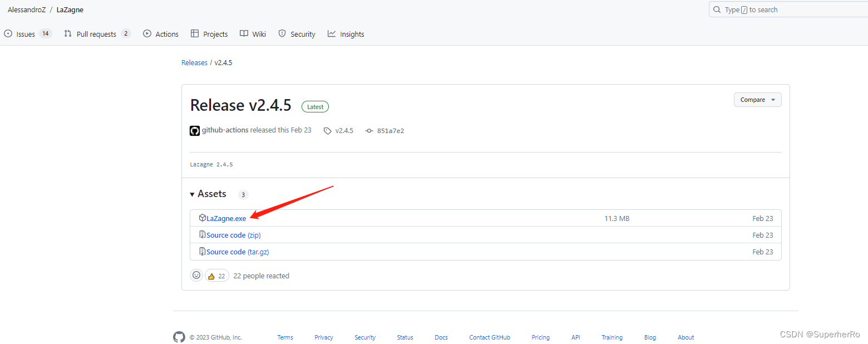Download Source code (zip)
Viewport: 868px width, 344px height.
point(234,235)
